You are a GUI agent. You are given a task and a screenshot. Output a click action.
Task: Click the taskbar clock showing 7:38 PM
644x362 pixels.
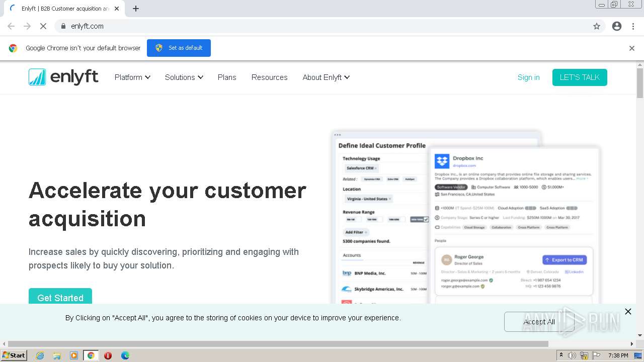(x=618, y=355)
